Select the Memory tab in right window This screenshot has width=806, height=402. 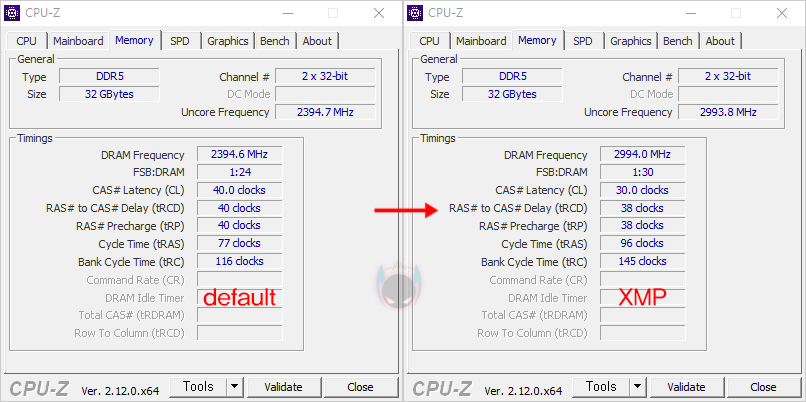537,40
